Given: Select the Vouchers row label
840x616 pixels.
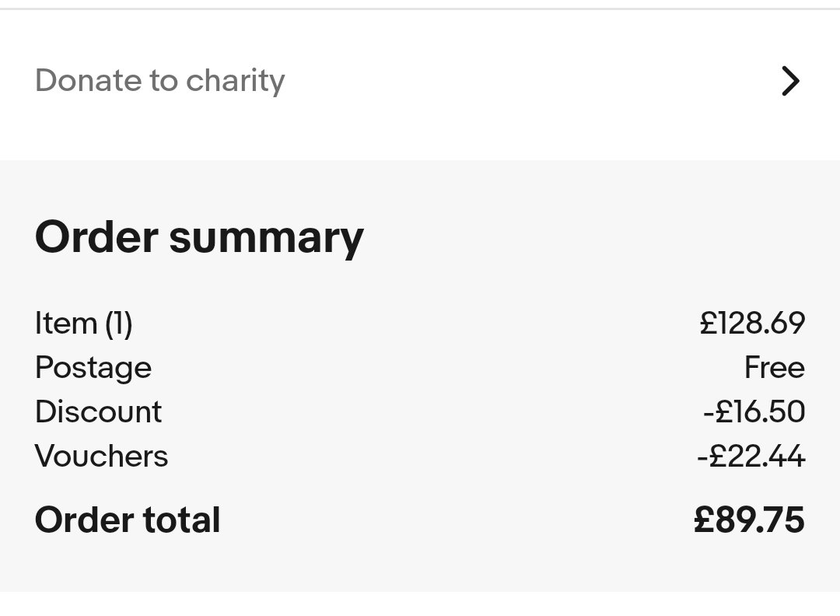Looking at the screenshot, I should click(x=101, y=456).
